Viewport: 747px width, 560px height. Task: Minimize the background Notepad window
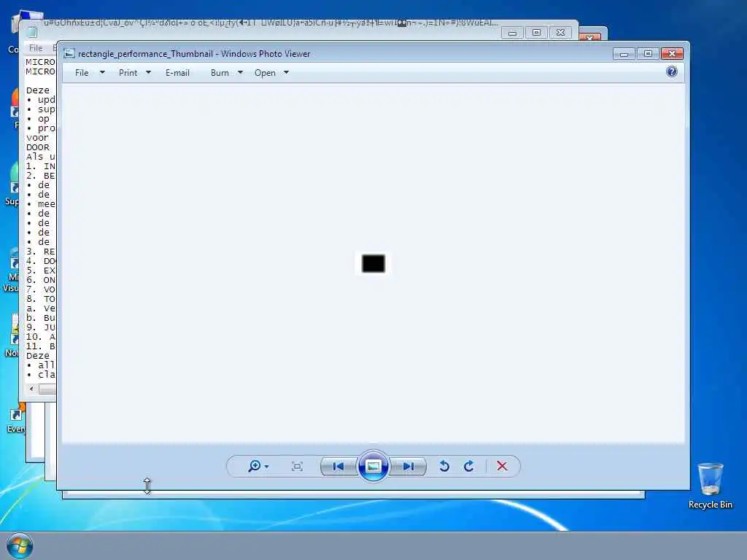pyautogui.click(x=513, y=33)
